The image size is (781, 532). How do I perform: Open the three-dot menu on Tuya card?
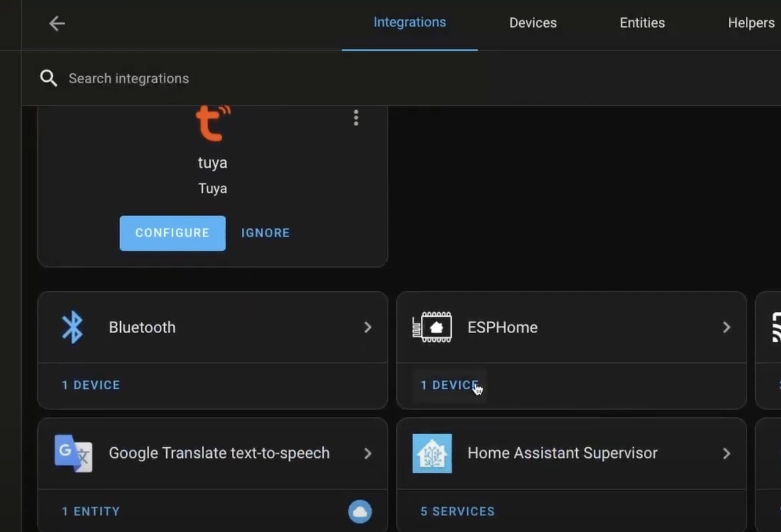(x=356, y=118)
